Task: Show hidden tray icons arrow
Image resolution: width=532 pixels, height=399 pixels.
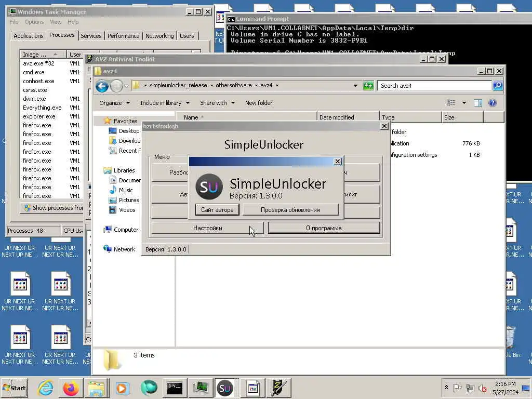Action: tap(446, 387)
